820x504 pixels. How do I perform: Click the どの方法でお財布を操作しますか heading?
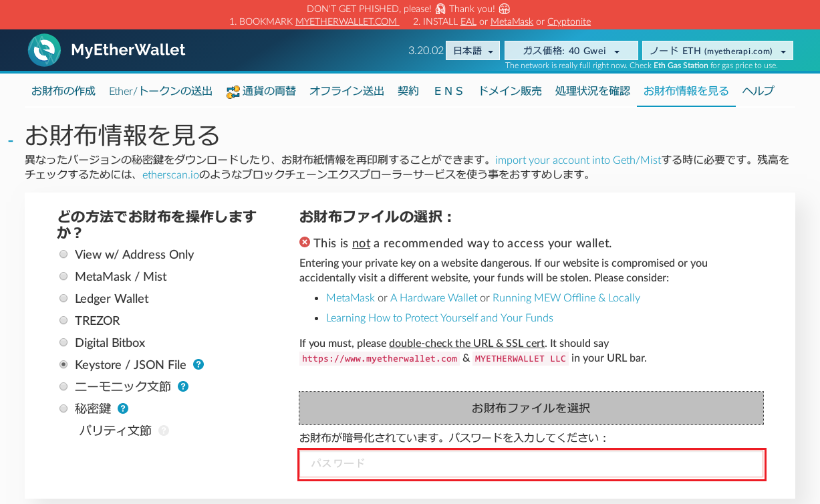(158, 224)
